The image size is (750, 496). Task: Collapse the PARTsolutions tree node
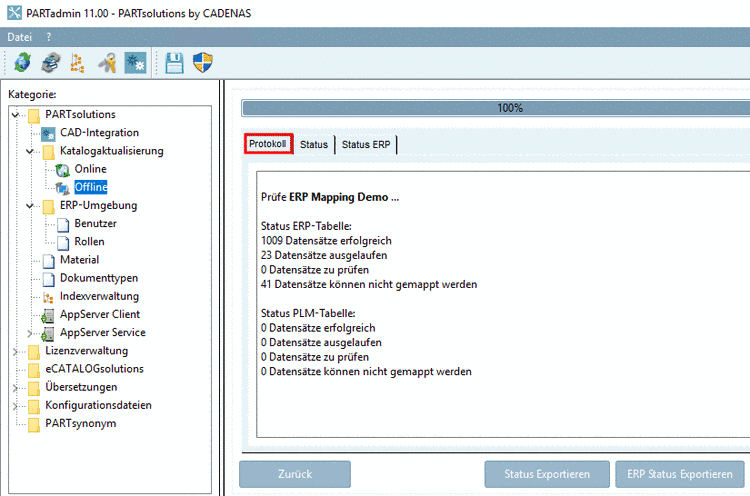tap(15, 115)
